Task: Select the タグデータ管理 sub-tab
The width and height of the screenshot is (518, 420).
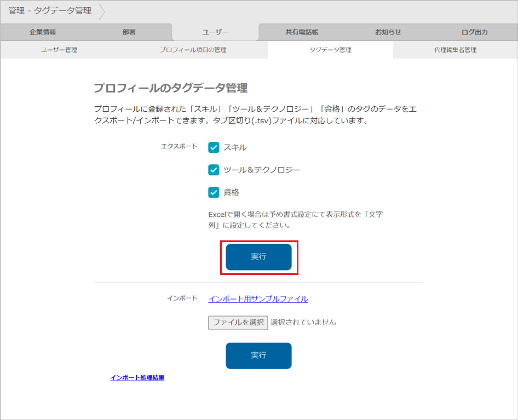Action: coord(330,50)
